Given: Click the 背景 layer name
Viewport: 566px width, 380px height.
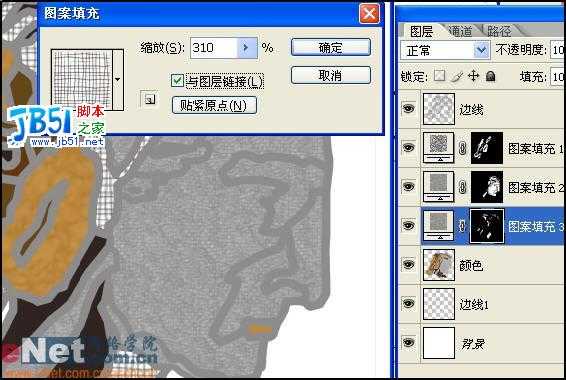Looking at the screenshot, I should pyautogui.click(x=473, y=344).
